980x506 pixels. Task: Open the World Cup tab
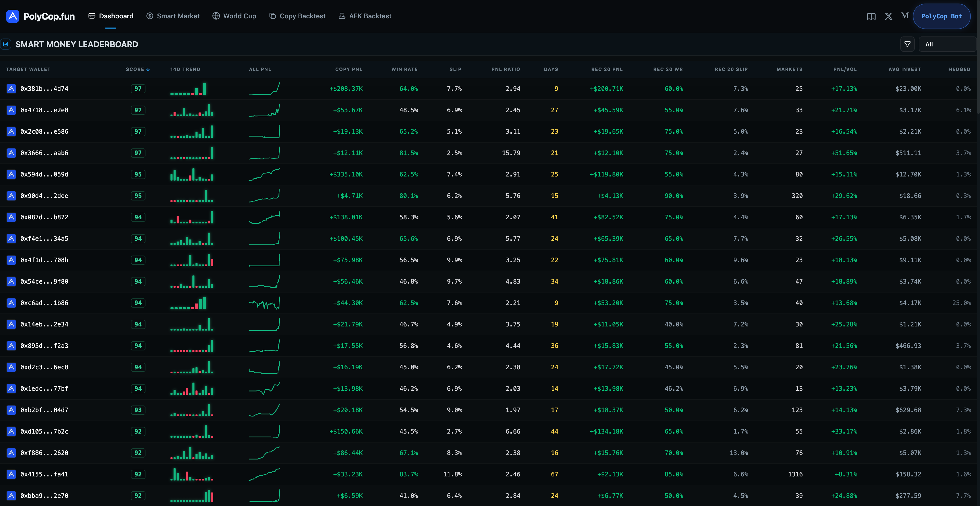[x=234, y=16]
